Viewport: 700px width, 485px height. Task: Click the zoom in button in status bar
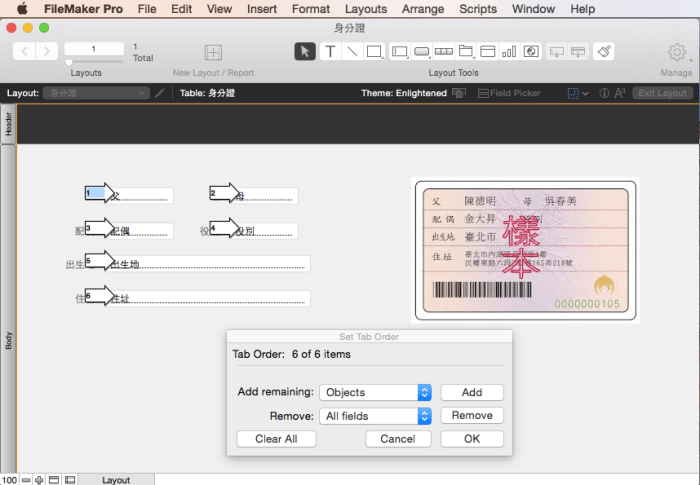tap(39, 480)
